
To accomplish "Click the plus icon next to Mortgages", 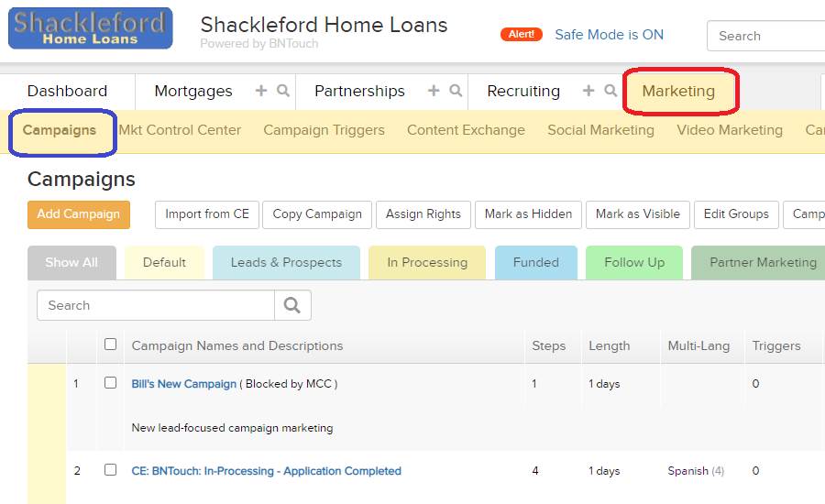I will click(x=261, y=91).
